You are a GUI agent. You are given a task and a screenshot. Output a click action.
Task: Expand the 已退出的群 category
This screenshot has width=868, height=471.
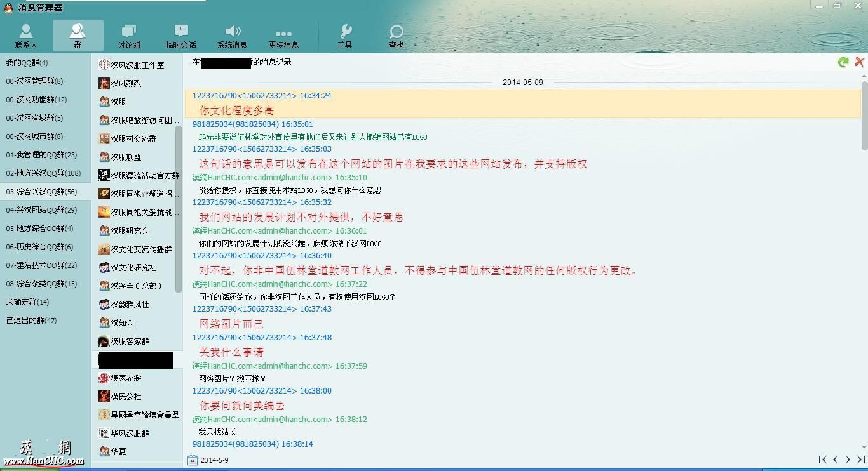point(31,321)
